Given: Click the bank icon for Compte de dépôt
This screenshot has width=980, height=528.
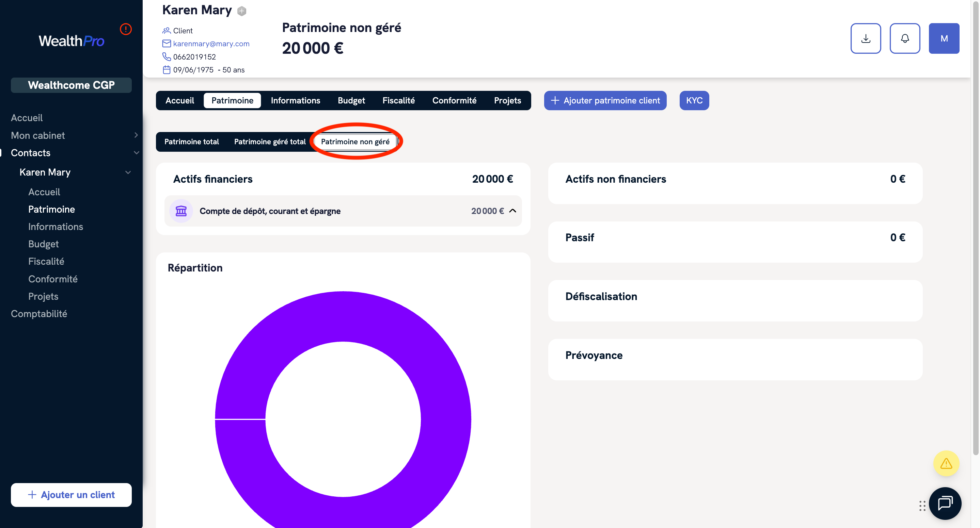Looking at the screenshot, I should coord(181,211).
